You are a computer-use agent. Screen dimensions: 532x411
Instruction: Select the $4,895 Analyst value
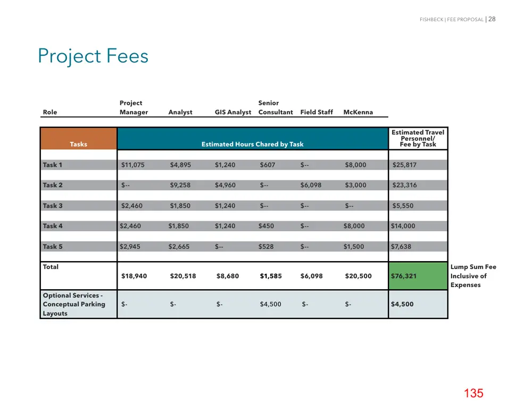click(180, 165)
